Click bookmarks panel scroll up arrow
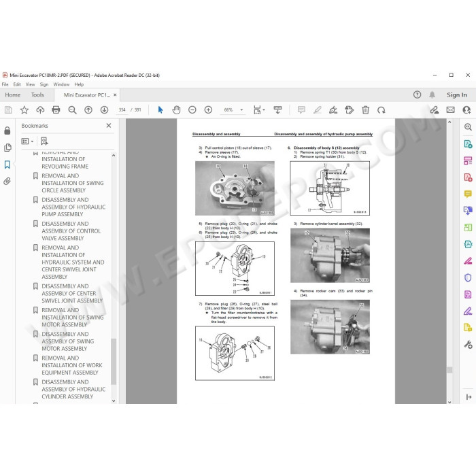Image resolution: width=476 pixels, height=476 pixels. click(x=114, y=155)
